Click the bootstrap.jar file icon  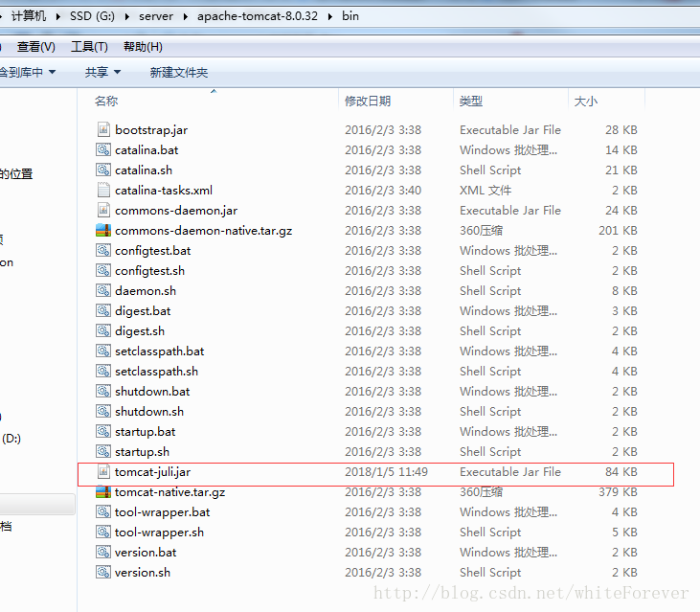click(103, 129)
